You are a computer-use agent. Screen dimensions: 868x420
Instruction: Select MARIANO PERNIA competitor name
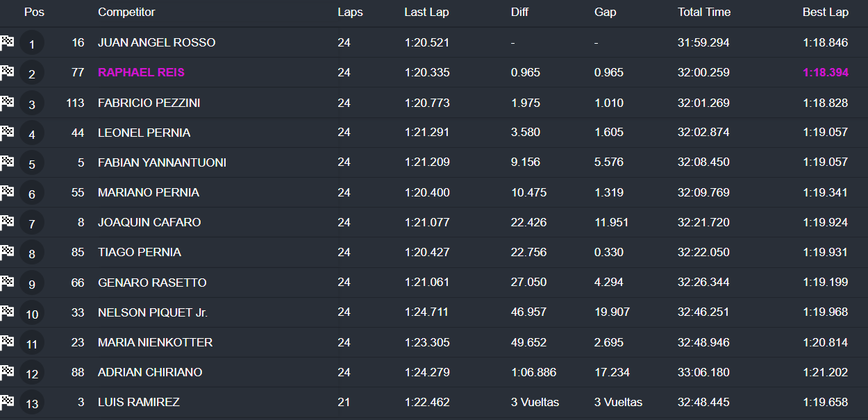pos(148,192)
